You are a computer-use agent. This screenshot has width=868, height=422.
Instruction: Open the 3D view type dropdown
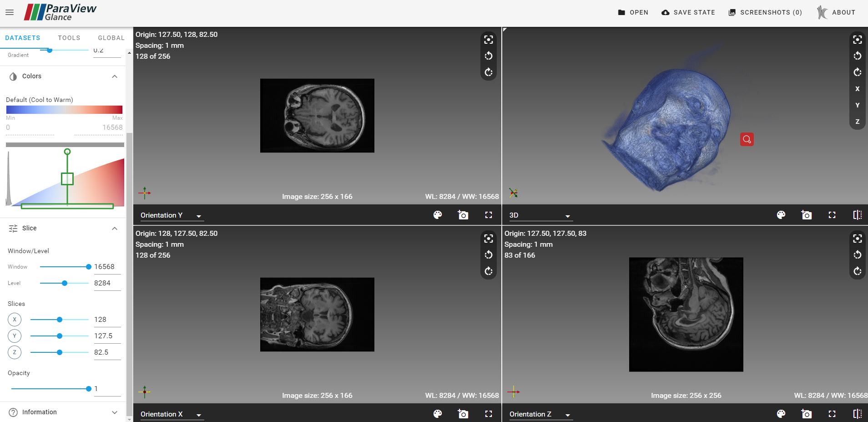(540, 215)
